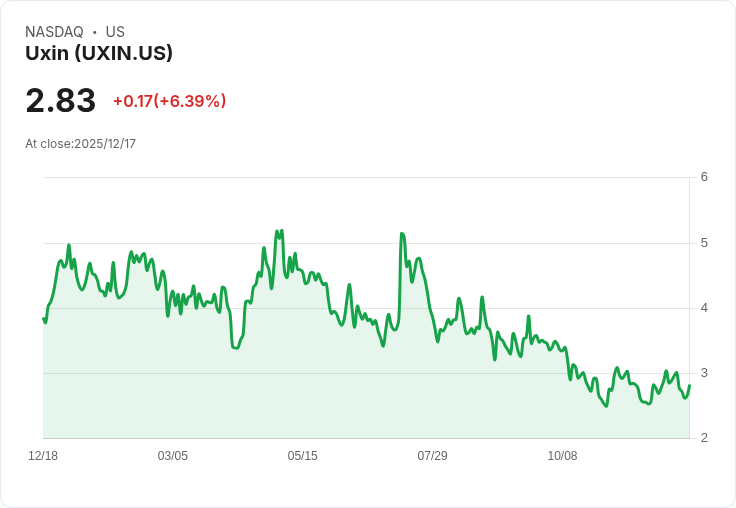Click the 3 price level on y-axis

point(704,373)
